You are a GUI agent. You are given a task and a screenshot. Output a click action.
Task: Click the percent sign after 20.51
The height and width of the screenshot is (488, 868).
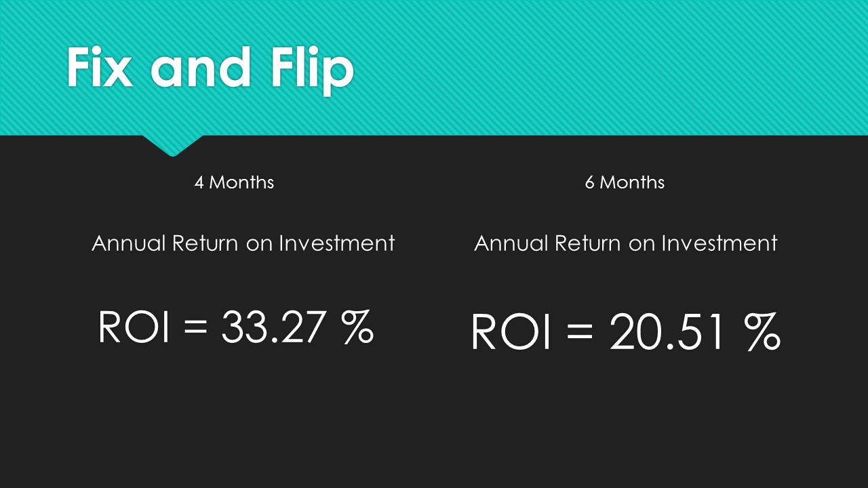pyautogui.click(x=763, y=331)
